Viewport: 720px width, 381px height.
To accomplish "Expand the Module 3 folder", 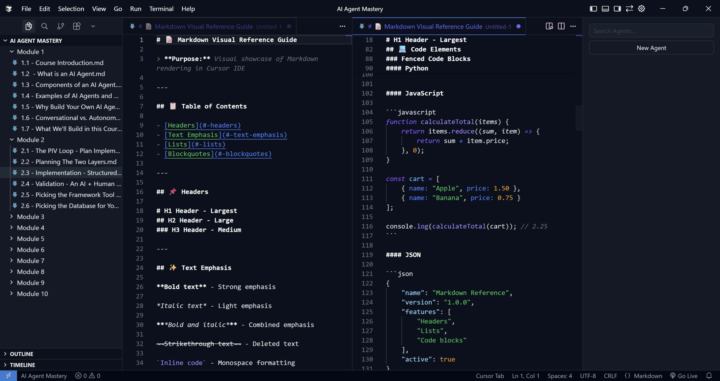I will coord(61,217).
